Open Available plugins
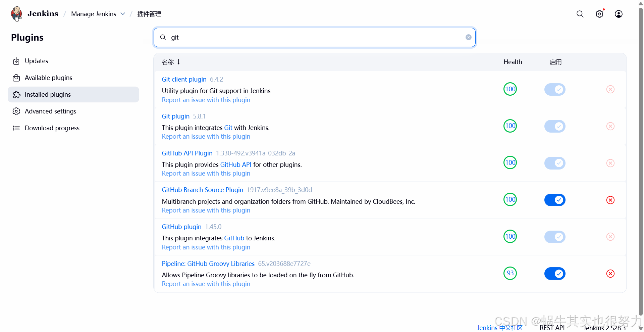 pos(73,78)
